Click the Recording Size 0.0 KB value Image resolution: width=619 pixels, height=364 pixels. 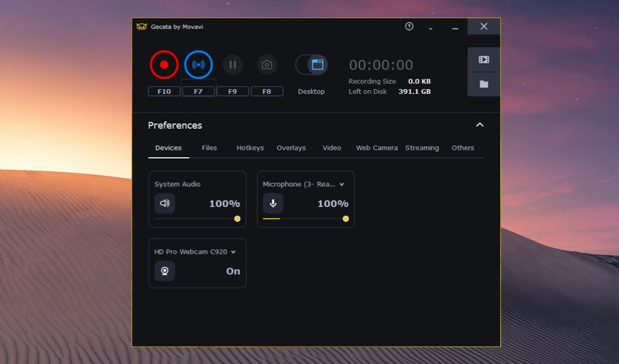pos(419,82)
